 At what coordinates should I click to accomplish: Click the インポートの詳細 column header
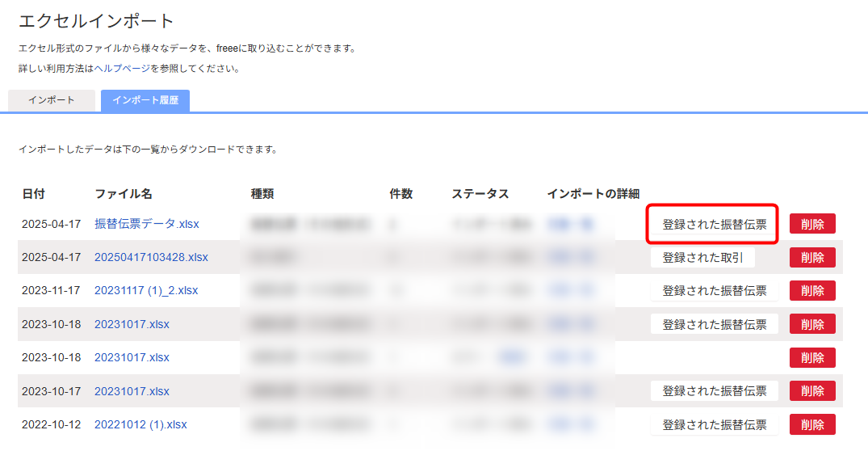click(x=593, y=194)
